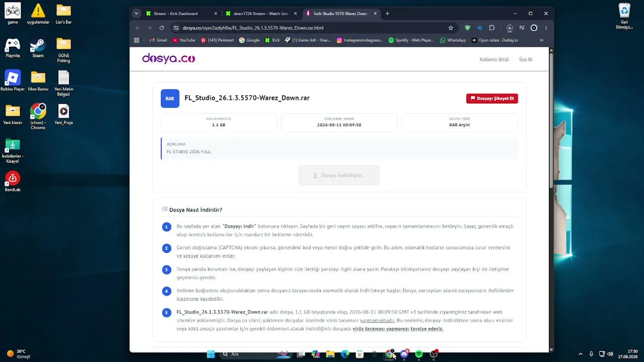The height and width of the screenshot is (362, 644).
Task: Open the apps grid icon in bookmarks bar
Action: click(136, 40)
